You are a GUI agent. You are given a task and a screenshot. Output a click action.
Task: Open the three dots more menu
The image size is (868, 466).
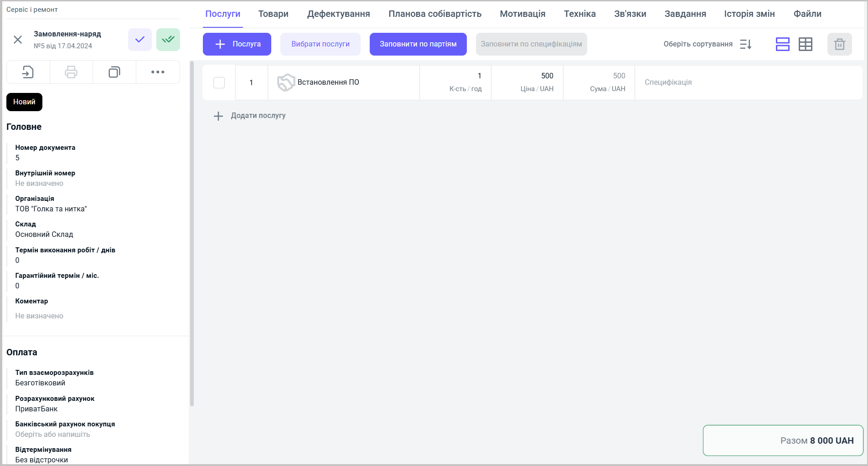(158, 72)
